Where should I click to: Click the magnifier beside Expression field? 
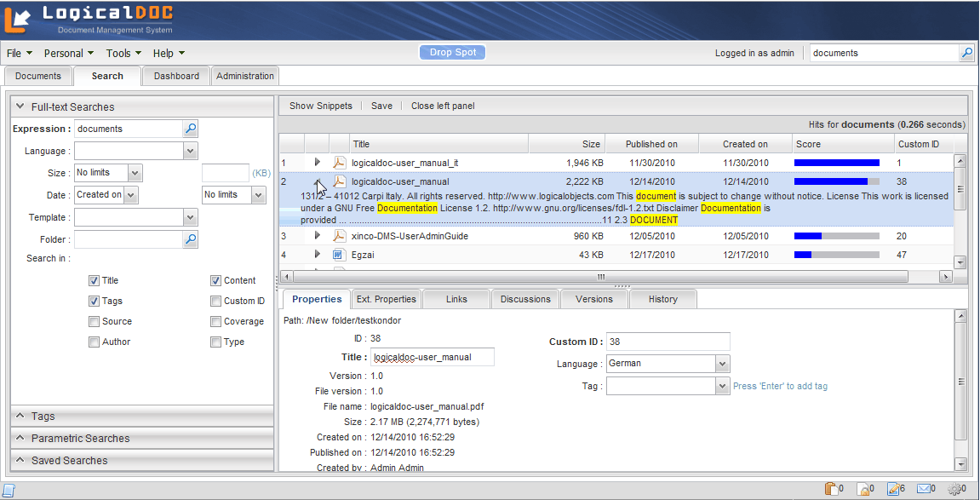coord(191,129)
